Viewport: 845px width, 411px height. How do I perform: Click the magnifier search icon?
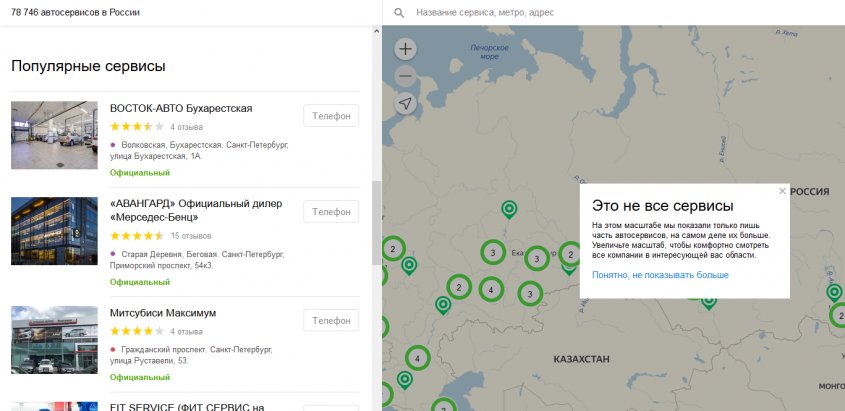[x=399, y=13]
